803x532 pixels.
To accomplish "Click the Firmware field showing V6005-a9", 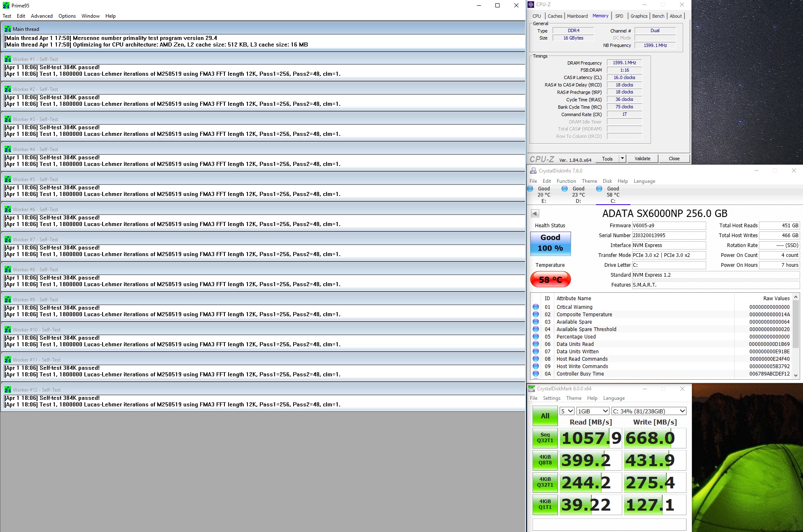I will click(x=669, y=226).
